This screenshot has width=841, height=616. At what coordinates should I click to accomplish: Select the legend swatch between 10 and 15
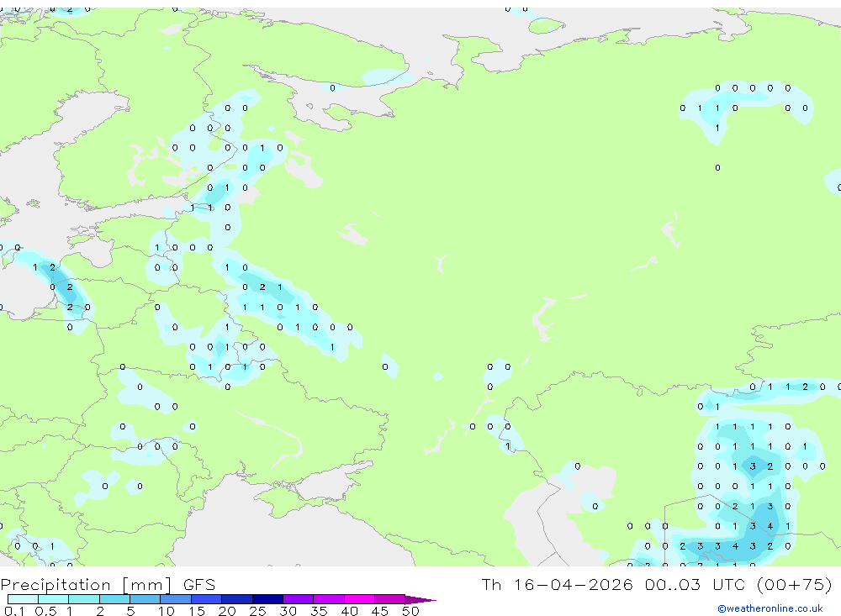coord(176,599)
